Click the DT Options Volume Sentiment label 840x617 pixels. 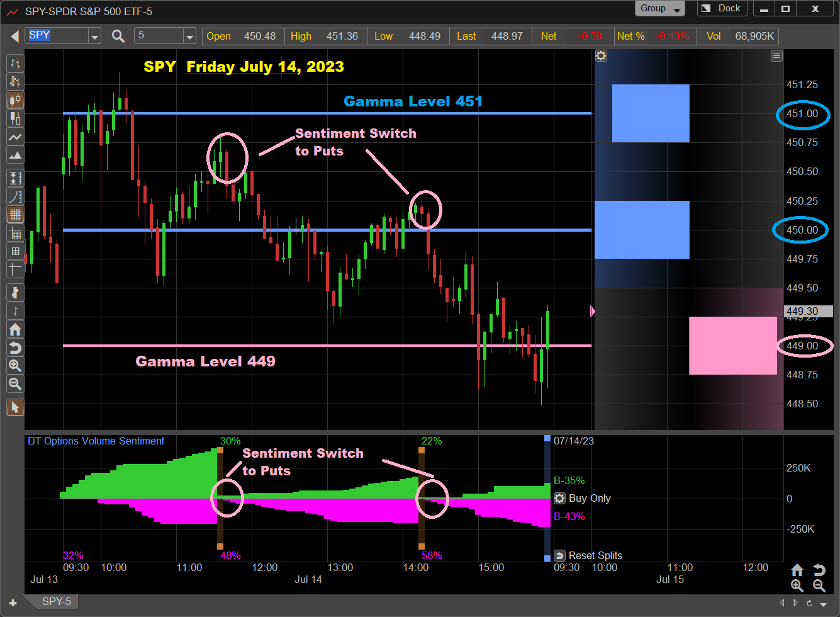(96, 441)
